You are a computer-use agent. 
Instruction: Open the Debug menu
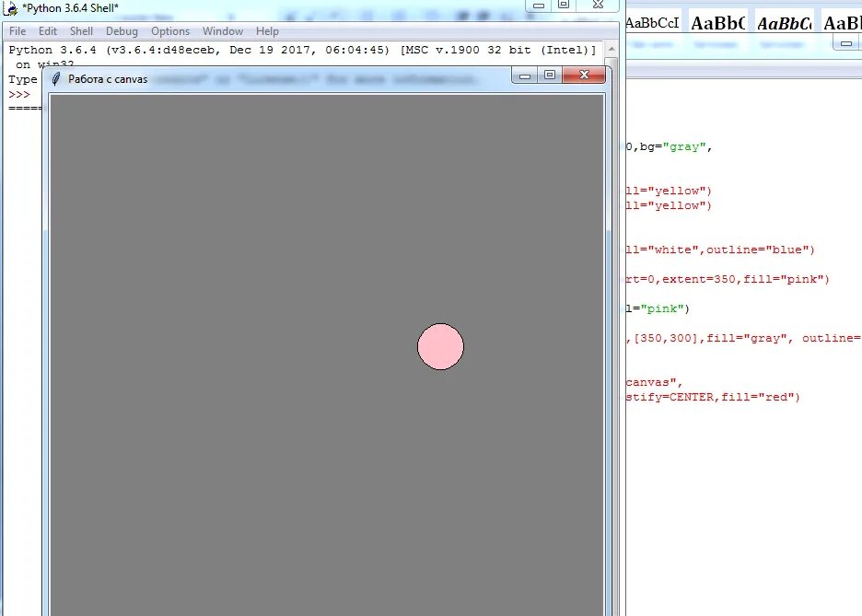tap(122, 31)
